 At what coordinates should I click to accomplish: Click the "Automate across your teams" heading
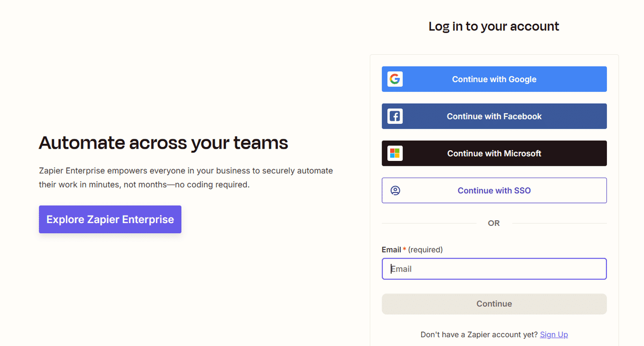click(x=164, y=143)
